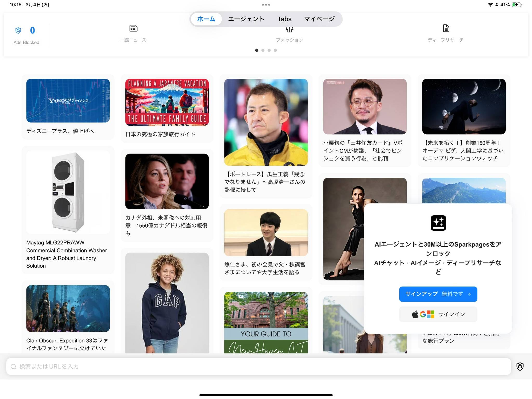Open the Clair Obscur game artwork thumbnail
The height and width of the screenshot is (399, 532).
(x=68, y=308)
